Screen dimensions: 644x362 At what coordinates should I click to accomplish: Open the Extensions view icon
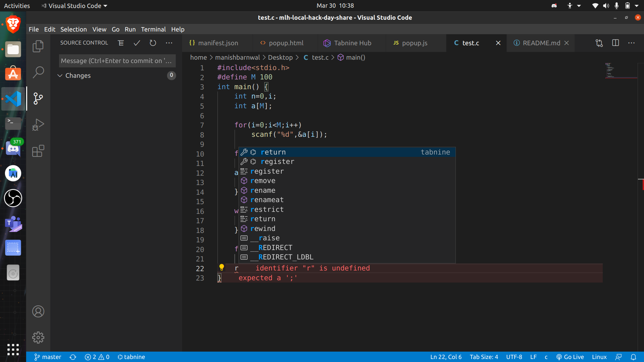[38, 151]
